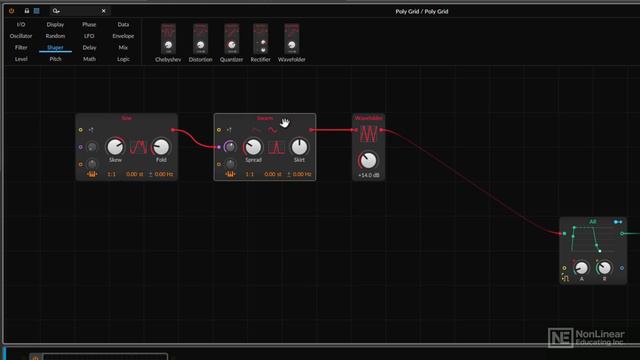Toggle the AR module blue link icon

[x=618, y=222]
